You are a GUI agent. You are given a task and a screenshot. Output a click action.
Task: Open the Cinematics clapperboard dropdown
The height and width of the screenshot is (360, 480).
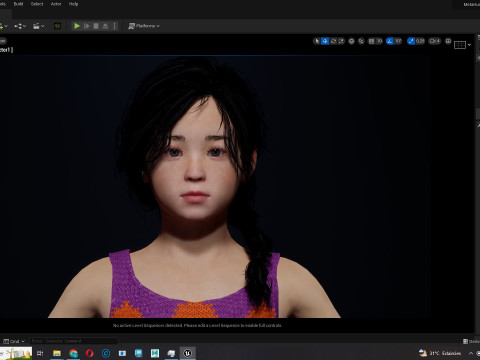coord(39,26)
